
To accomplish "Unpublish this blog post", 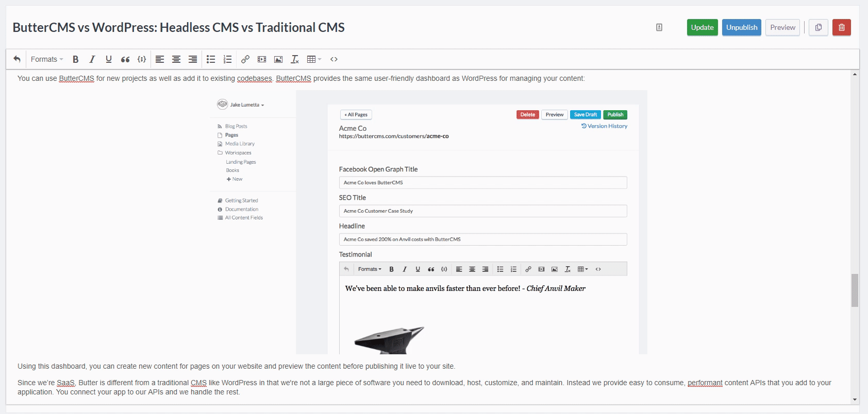I will (742, 27).
